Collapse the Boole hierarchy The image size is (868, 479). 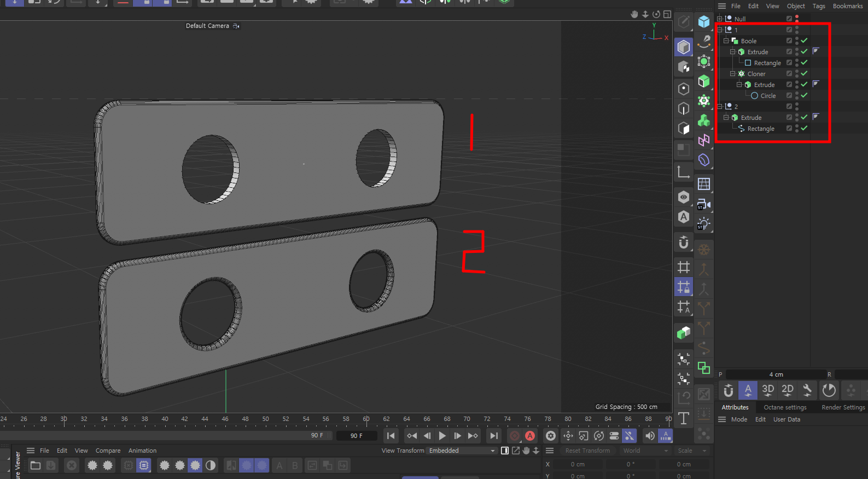coord(726,41)
